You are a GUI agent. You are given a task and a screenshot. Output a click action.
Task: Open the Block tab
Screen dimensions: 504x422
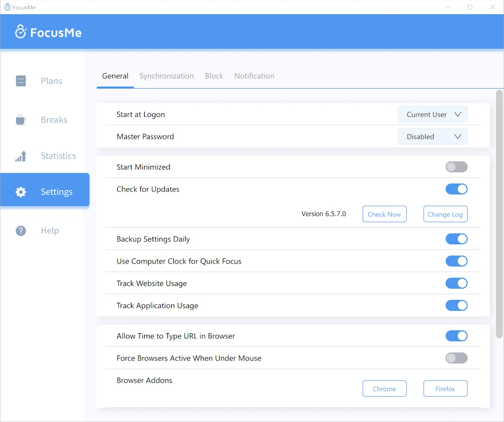click(x=214, y=76)
